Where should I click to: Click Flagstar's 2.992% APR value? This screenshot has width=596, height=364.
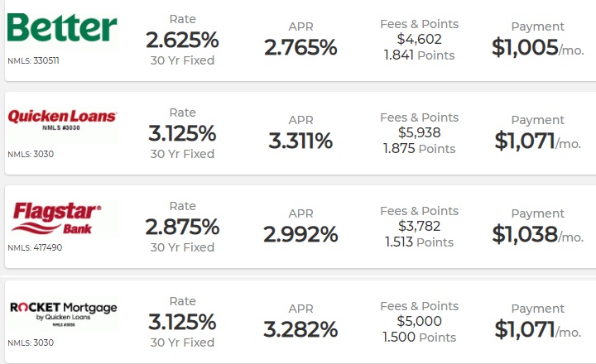(300, 235)
